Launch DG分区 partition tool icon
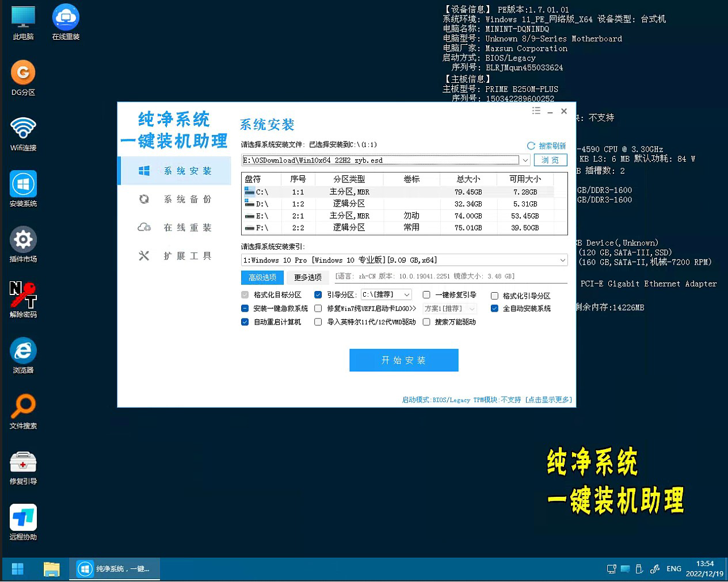Image resolution: width=728 pixels, height=582 pixels. [x=23, y=78]
